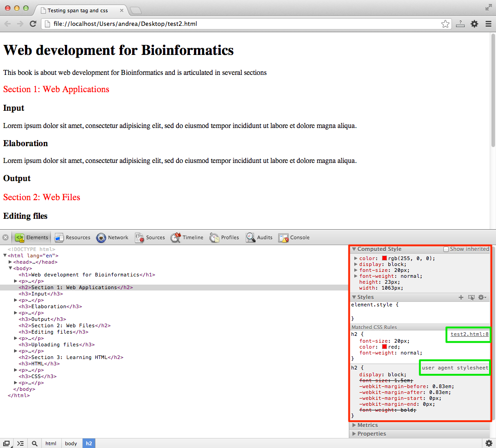Image resolution: width=496 pixels, height=448 pixels.
Task: Expand the computed font-weight property
Action: [356, 276]
